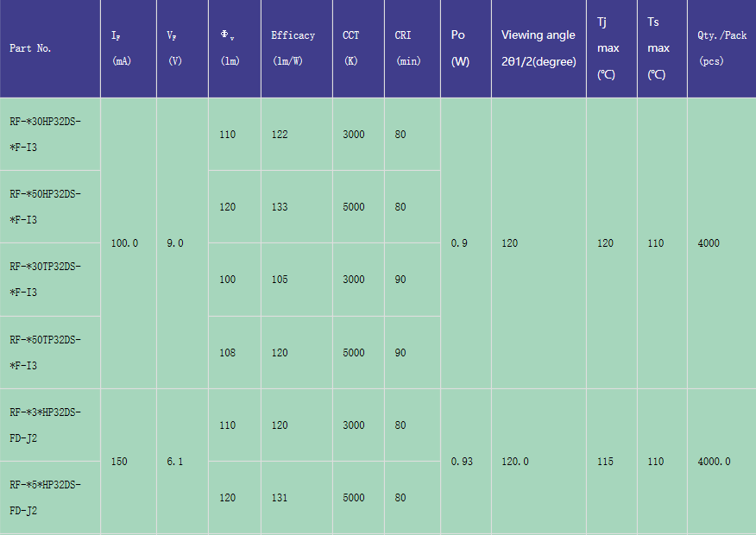Click part number RF-*5*HP32DS-FD-J2

point(46,498)
